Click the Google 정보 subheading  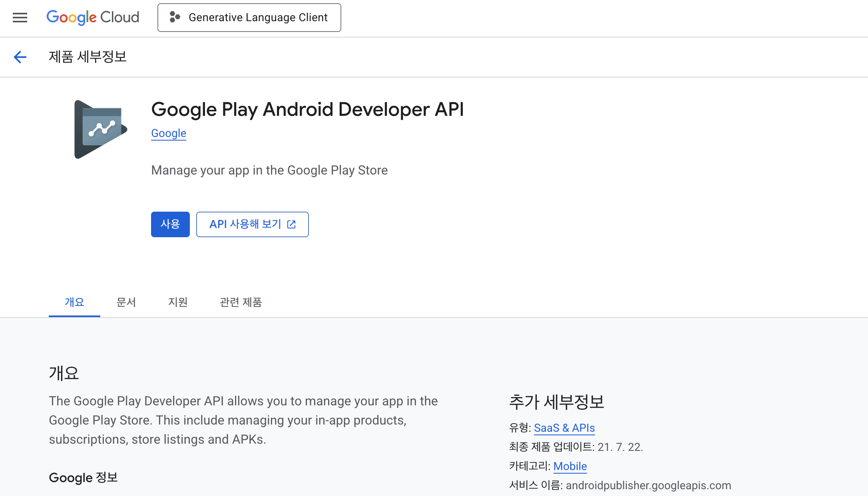pyautogui.click(x=83, y=478)
